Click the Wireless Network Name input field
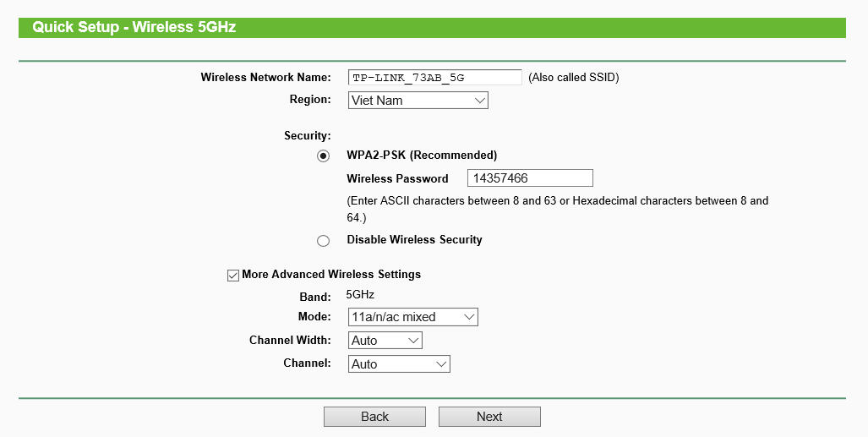Viewport: 868px width, 437px height. [x=434, y=78]
